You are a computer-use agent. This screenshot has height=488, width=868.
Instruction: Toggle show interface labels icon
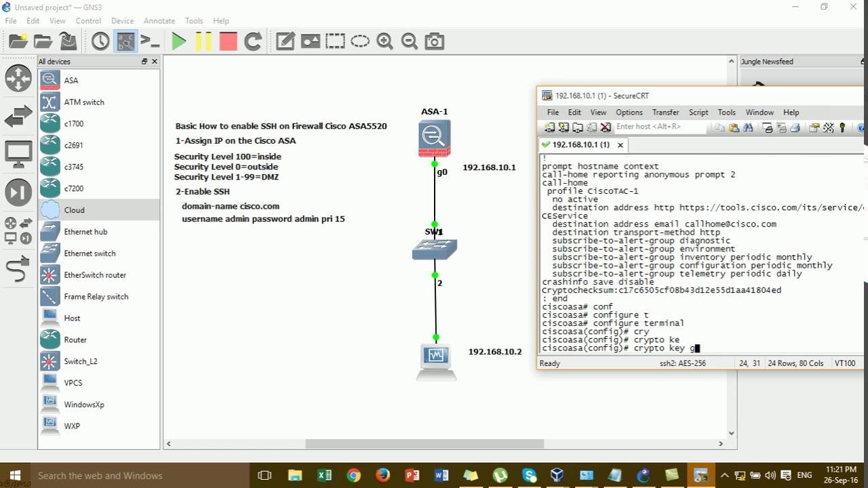[x=125, y=41]
